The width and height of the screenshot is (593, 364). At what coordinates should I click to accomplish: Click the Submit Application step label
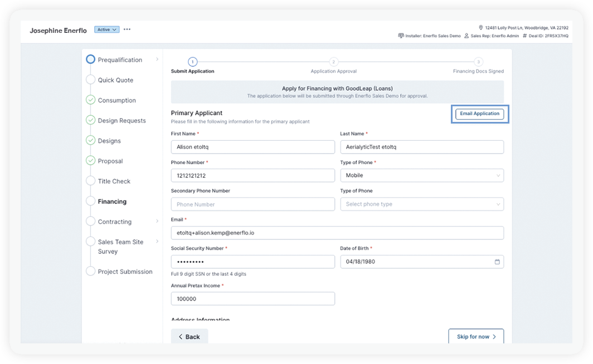coord(192,71)
